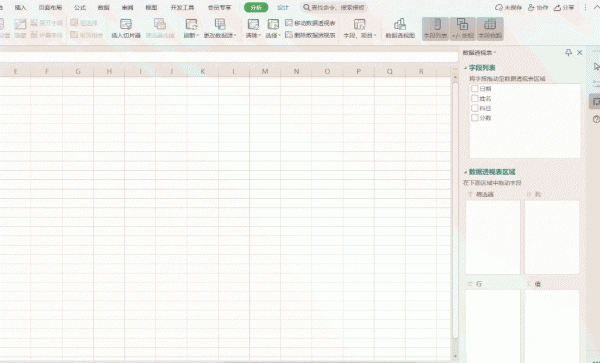Click the vertical scrollbar of the sheet
Image resolution: width=600 pixels, height=363 pixels.
tap(455, 210)
